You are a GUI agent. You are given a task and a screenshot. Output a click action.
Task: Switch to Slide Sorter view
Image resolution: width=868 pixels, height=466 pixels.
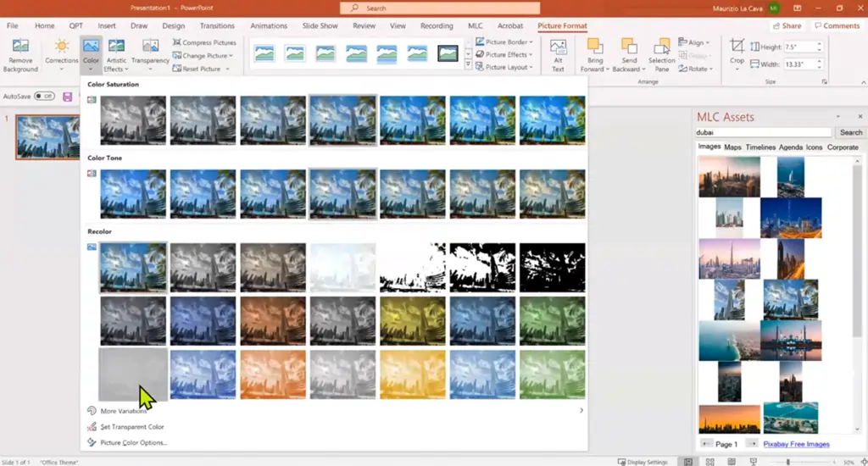(709, 462)
